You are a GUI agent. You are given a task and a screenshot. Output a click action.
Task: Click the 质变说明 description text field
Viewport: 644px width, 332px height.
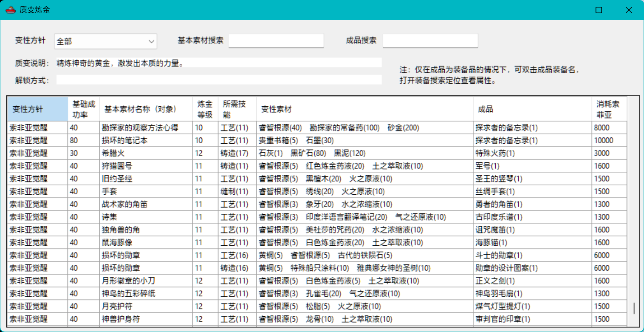point(219,63)
